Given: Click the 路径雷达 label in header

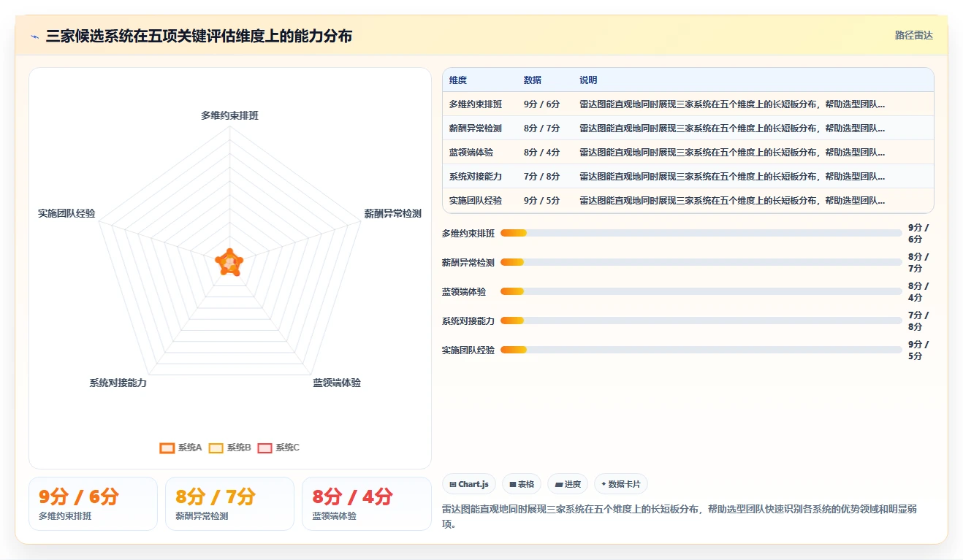Looking at the screenshot, I should [914, 35].
